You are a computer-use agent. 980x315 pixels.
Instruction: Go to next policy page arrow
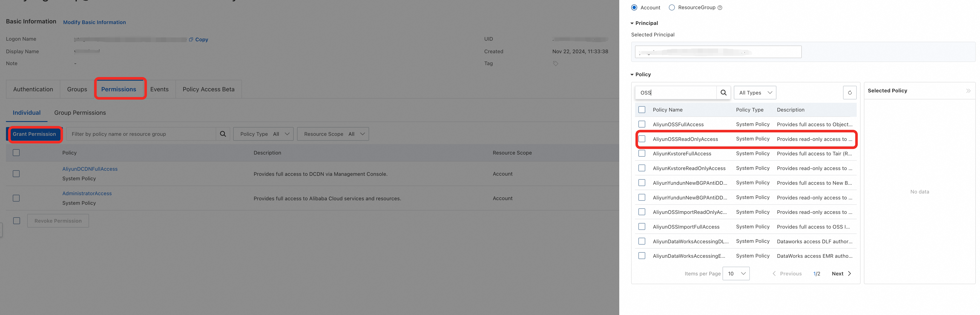click(849, 273)
